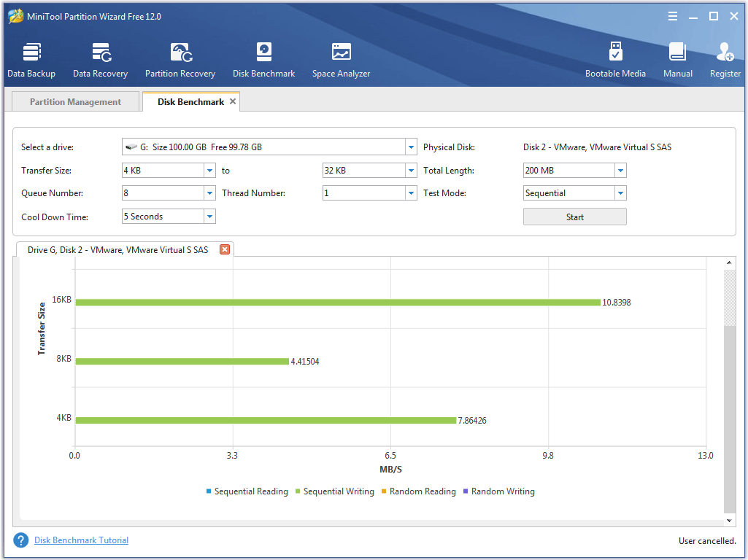Open the hamburger menu in title bar
748x560 pixels.
tap(673, 16)
